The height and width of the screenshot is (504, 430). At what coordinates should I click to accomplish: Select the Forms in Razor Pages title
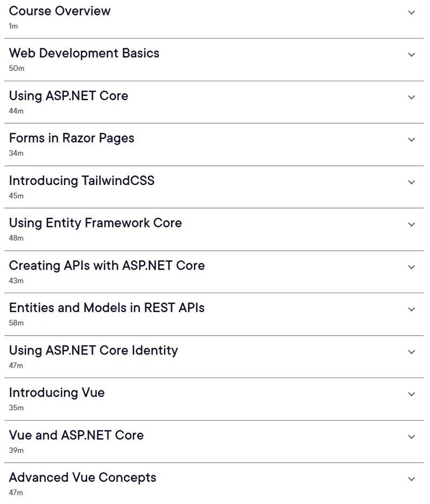coord(71,138)
